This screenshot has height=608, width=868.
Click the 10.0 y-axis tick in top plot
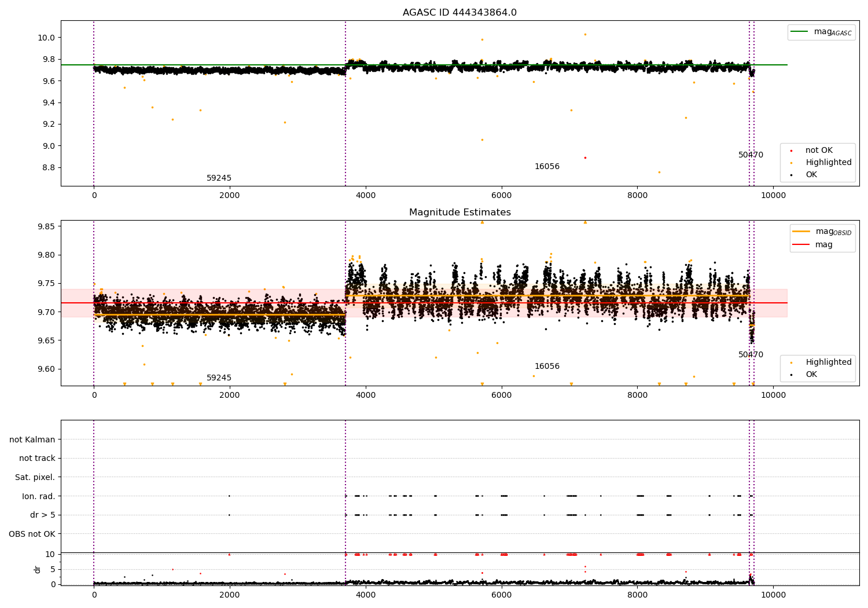pyautogui.click(x=46, y=38)
